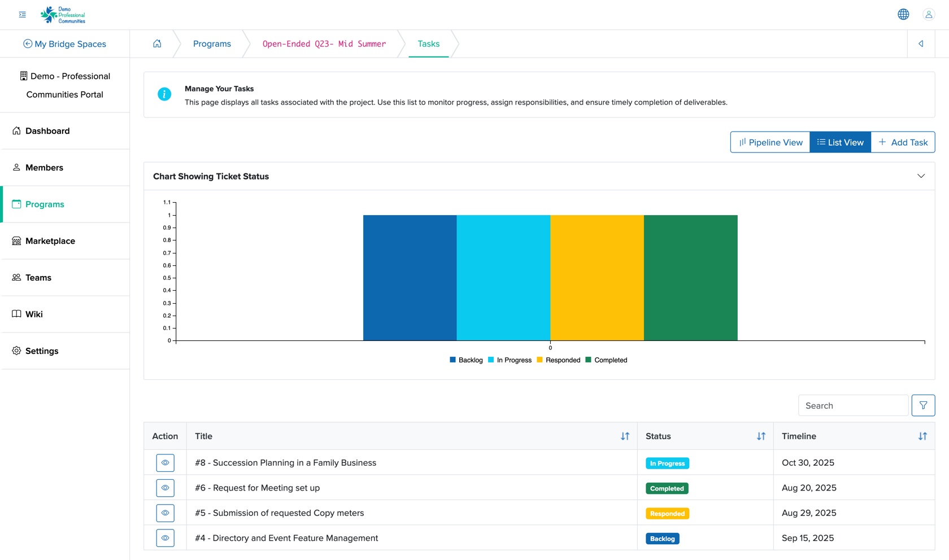Click title '#4 - Directory and Event Feature Management'
949x560 pixels.
[x=286, y=538]
